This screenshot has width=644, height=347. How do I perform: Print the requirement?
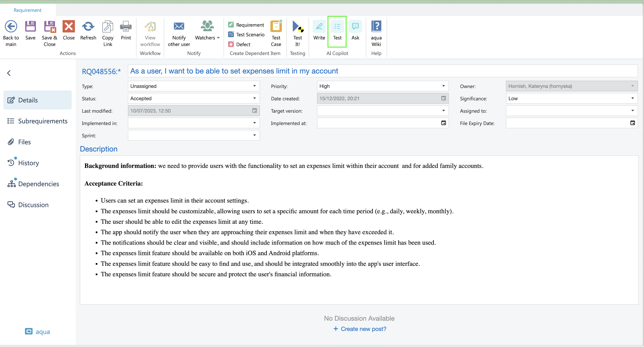click(x=126, y=26)
